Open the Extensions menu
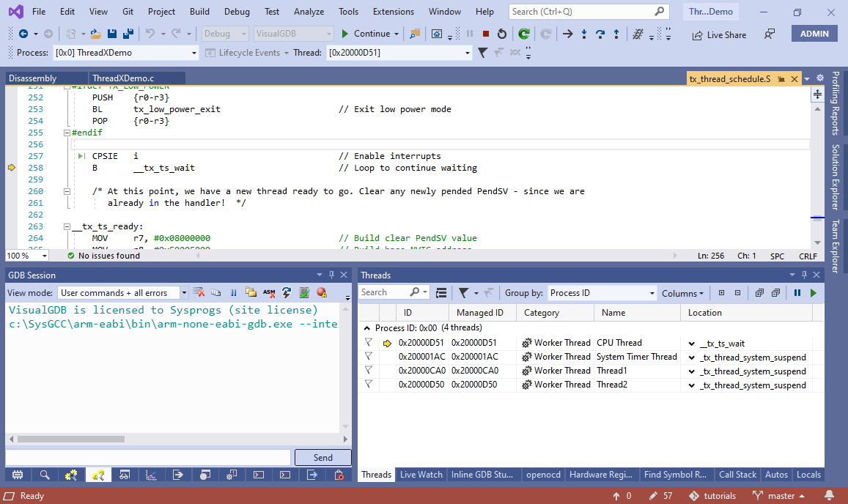 tap(393, 12)
